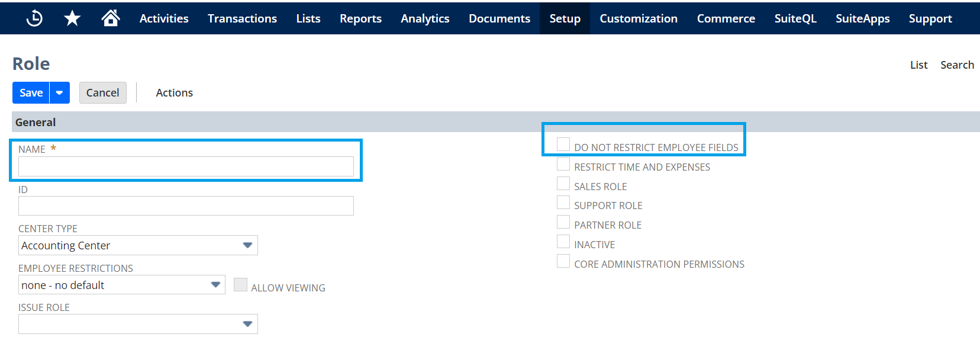This screenshot has height=337, width=980.
Task: Open the Support menu
Action: coord(930,18)
